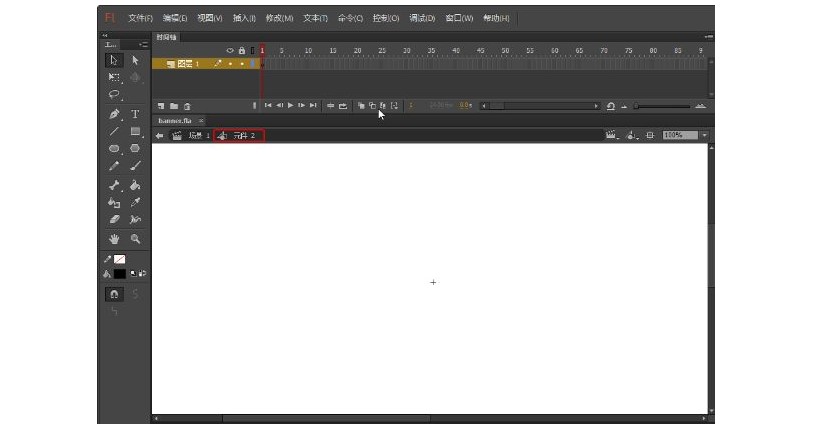This screenshot has width=815, height=427.
Task: Select the Zoom magnifier tool
Action: (x=135, y=239)
